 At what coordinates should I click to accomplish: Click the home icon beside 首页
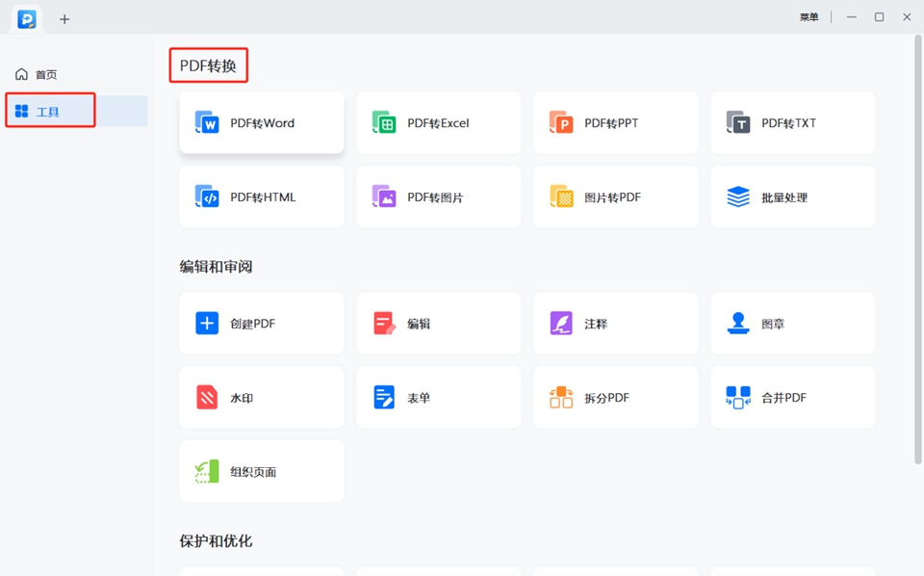click(22, 74)
